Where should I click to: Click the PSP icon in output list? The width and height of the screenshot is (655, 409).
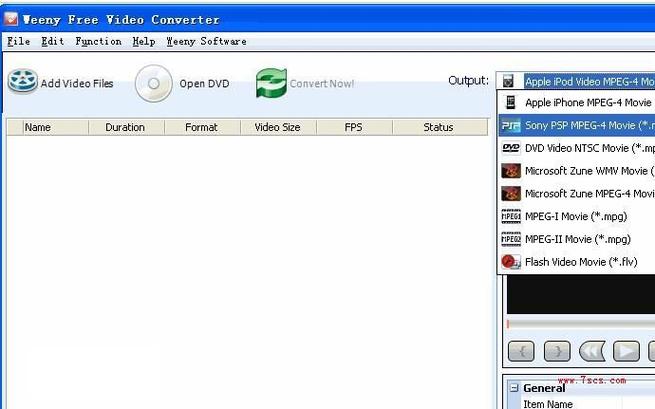pos(511,125)
